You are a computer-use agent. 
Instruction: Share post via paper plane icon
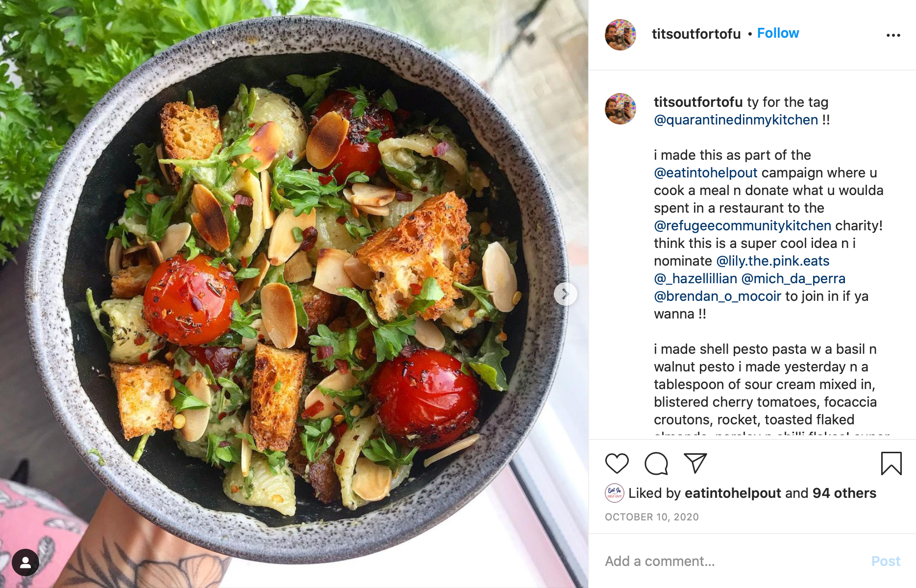tap(695, 464)
